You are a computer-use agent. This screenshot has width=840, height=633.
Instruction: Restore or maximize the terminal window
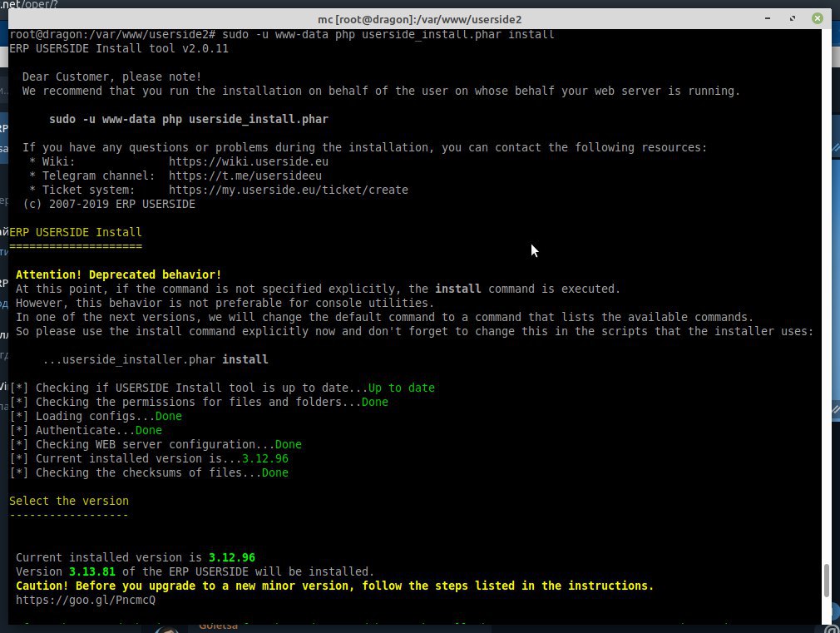[x=793, y=18]
